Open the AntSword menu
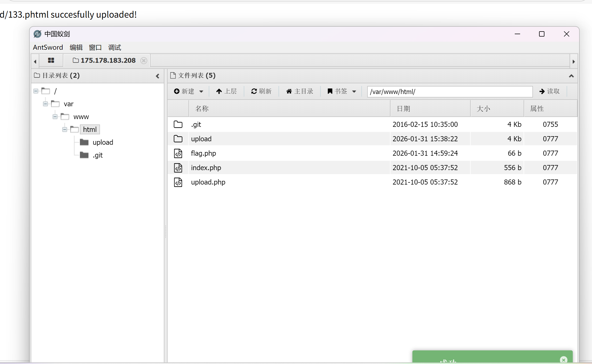Viewport: 592px width, 364px height. (x=48, y=48)
